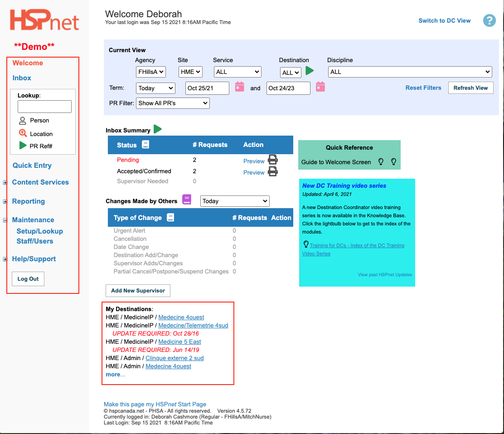Open the help question mark icon

tap(489, 20)
